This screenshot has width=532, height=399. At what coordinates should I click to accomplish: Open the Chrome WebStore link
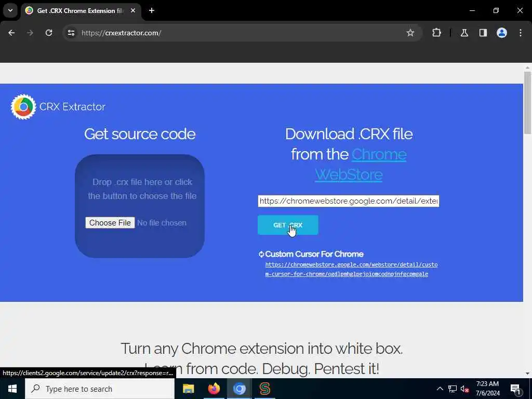(361, 165)
